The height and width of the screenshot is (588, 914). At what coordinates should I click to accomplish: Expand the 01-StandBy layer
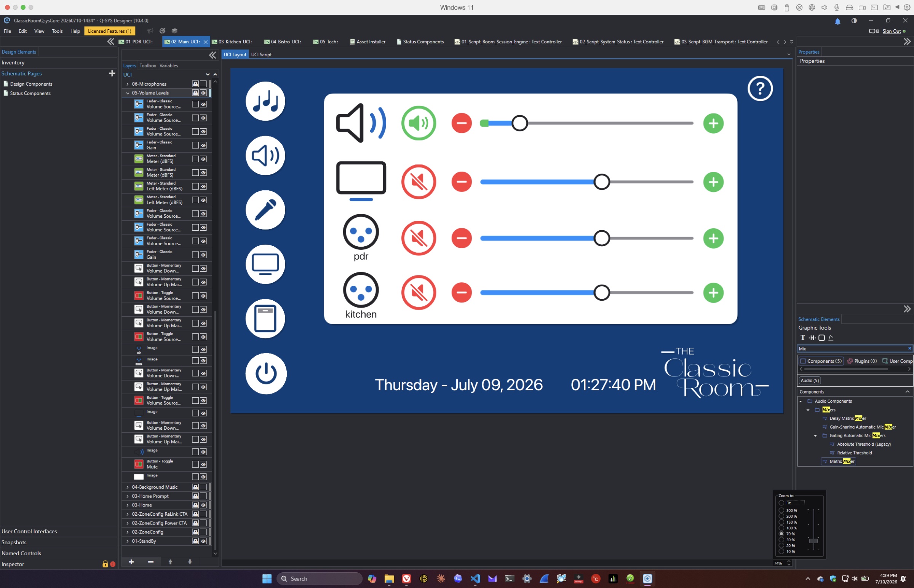click(128, 541)
